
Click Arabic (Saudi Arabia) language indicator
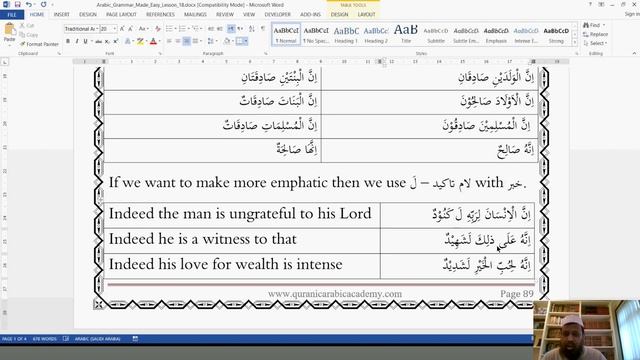97,339
